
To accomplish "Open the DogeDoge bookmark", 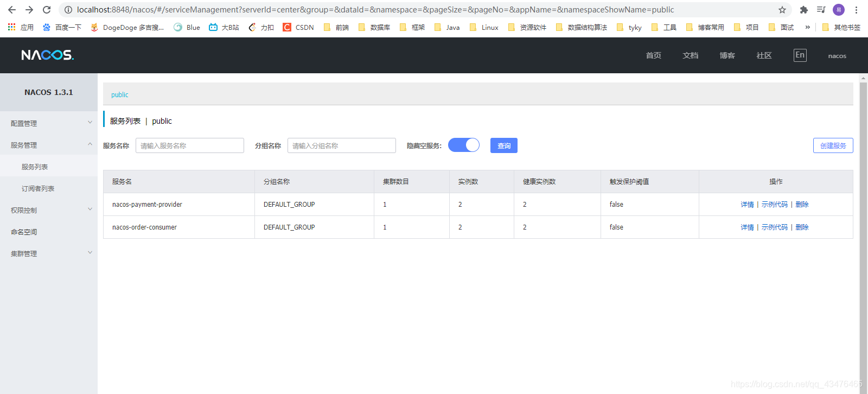I will coord(127,27).
